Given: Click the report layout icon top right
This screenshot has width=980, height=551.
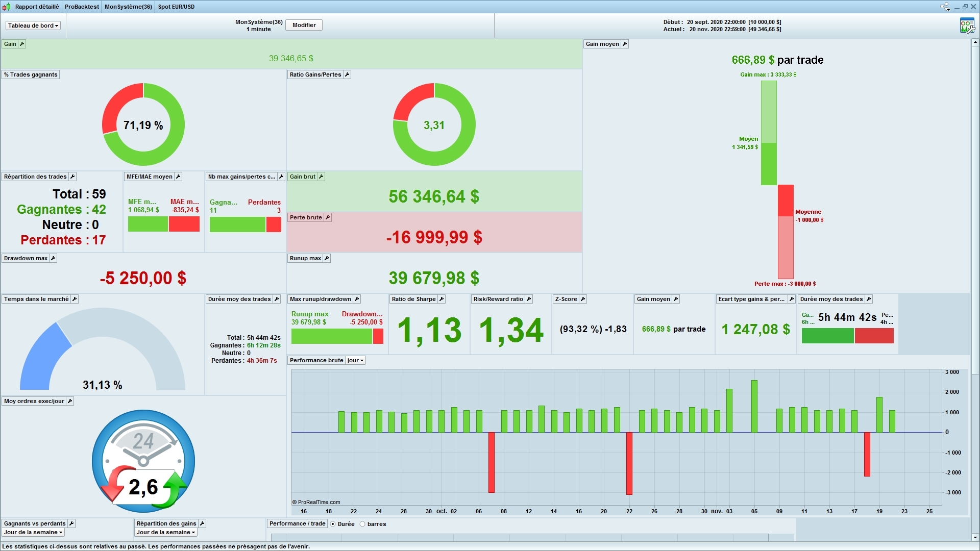Looking at the screenshot, I should [967, 26].
